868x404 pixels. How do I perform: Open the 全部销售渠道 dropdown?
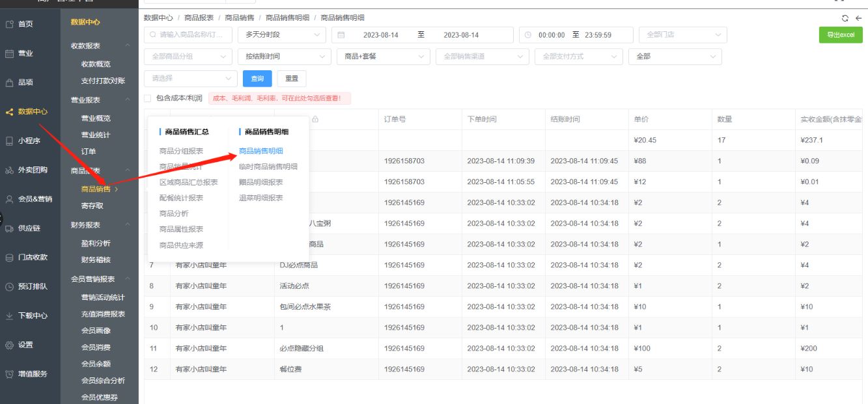point(483,57)
